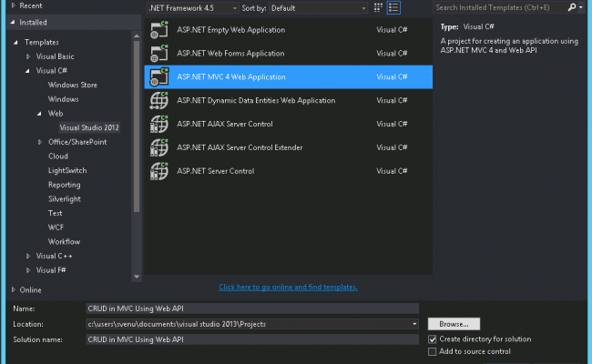Open the .NET Framework 4.5 dropdown
Viewport: 592px width, 364px height.
pos(192,8)
